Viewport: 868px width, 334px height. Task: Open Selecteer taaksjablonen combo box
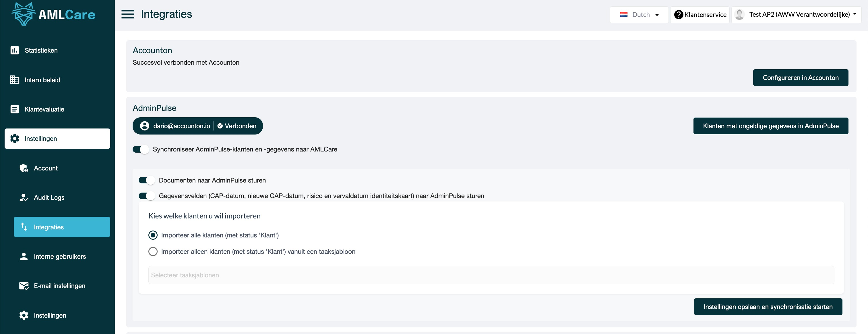click(491, 275)
